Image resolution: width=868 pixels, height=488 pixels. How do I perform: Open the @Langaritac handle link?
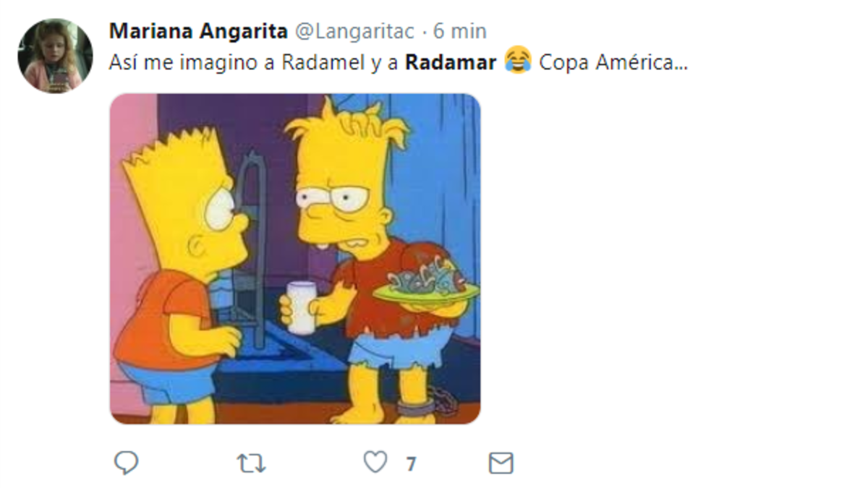pyautogui.click(x=354, y=32)
